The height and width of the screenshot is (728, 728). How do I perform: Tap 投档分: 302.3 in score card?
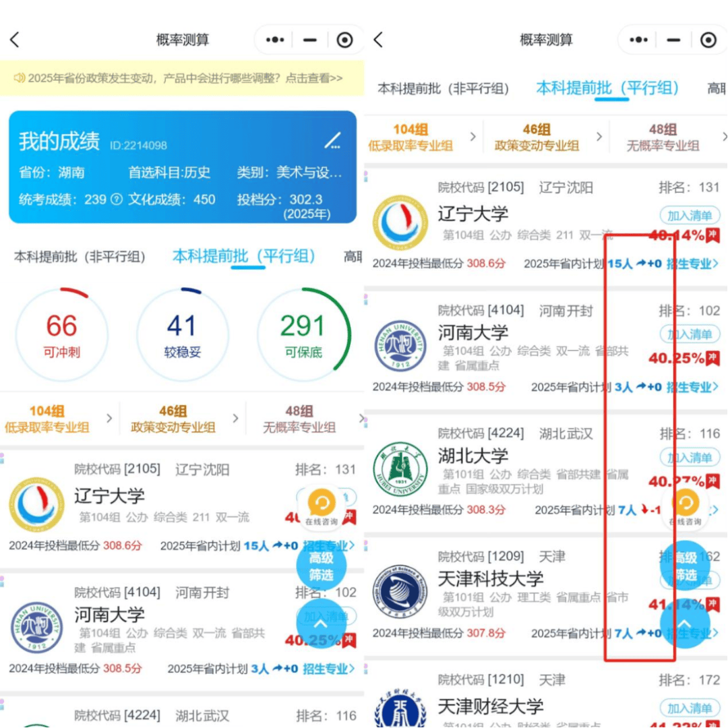pyautogui.click(x=280, y=200)
